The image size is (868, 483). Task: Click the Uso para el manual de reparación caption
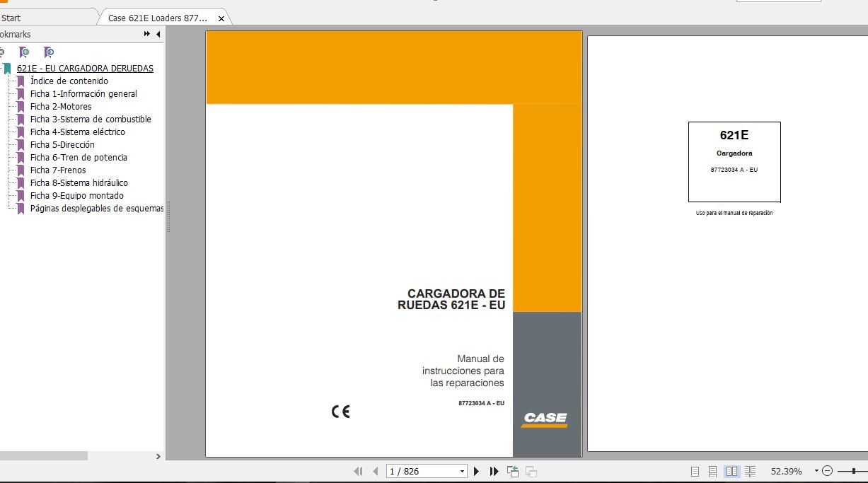pos(734,213)
